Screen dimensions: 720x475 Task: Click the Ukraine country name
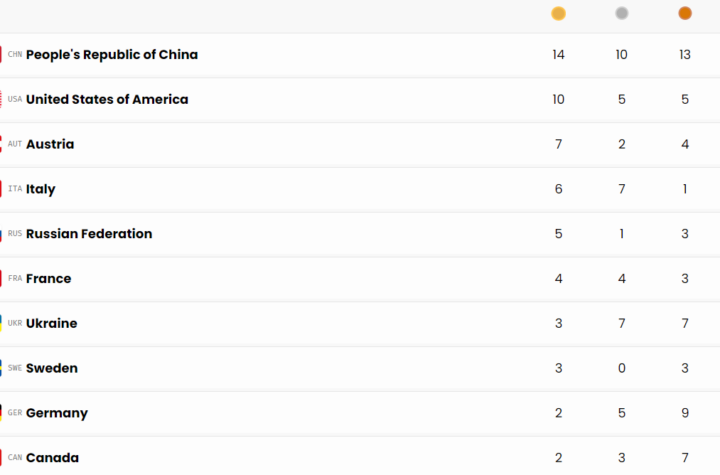[x=51, y=323]
